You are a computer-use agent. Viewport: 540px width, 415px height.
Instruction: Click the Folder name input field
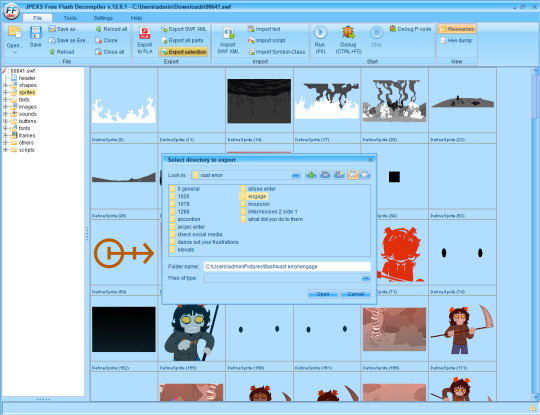[x=287, y=267]
